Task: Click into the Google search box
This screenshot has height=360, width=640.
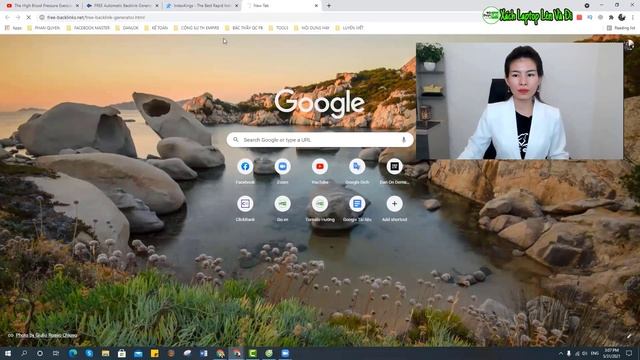Action: [320, 140]
